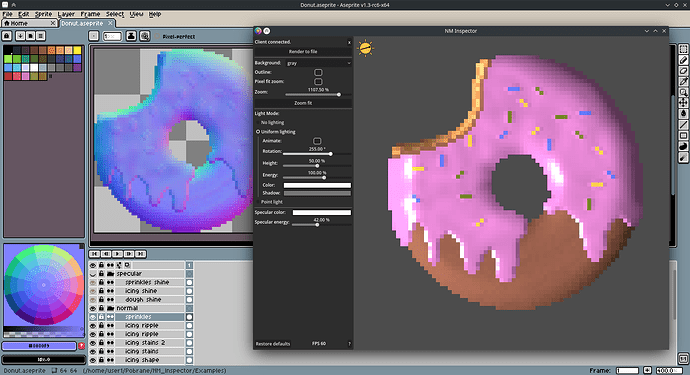Click the Render to file button
The image size is (690, 375).
click(x=303, y=51)
